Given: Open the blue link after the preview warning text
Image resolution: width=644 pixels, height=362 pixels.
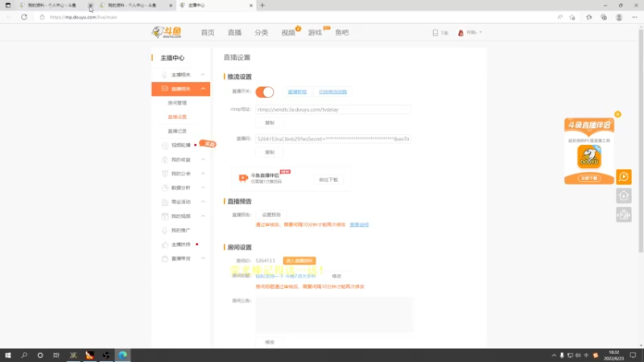Looking at the screenshot, I should 359,225.
